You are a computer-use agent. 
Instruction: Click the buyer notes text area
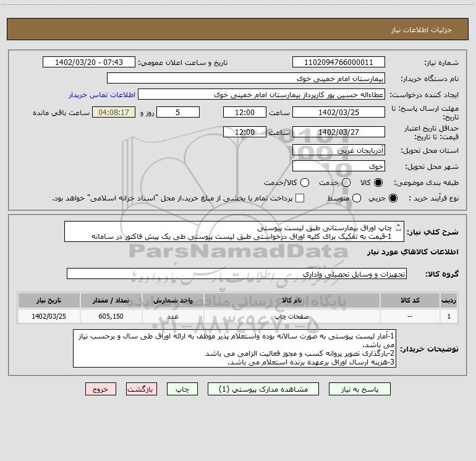pyautogui.click(x=235, y=348)
